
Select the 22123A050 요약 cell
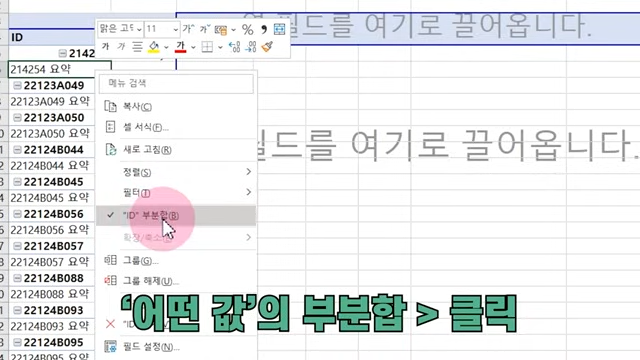tap(52, 133)
